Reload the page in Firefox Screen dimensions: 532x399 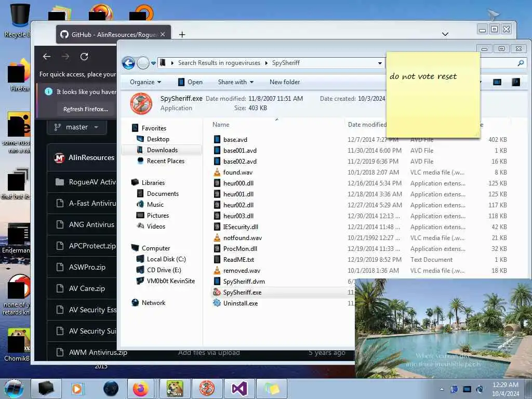pyautogui.click(x=84, y=56)
